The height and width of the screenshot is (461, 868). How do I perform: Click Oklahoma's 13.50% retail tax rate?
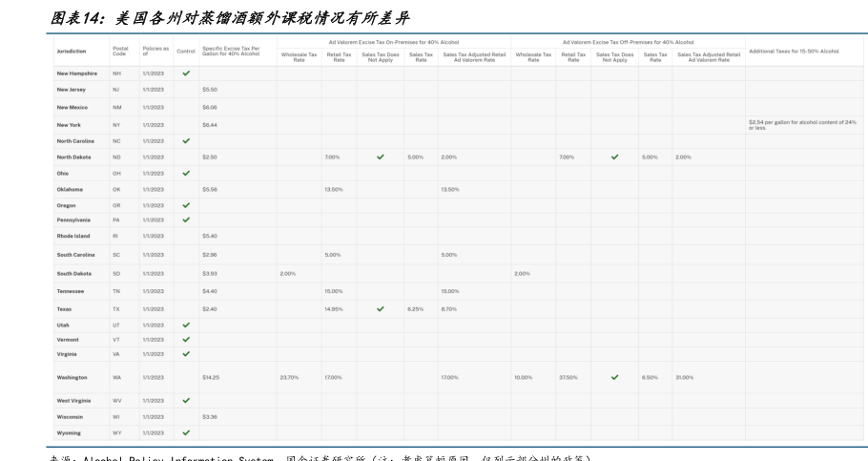click(334, 190)
